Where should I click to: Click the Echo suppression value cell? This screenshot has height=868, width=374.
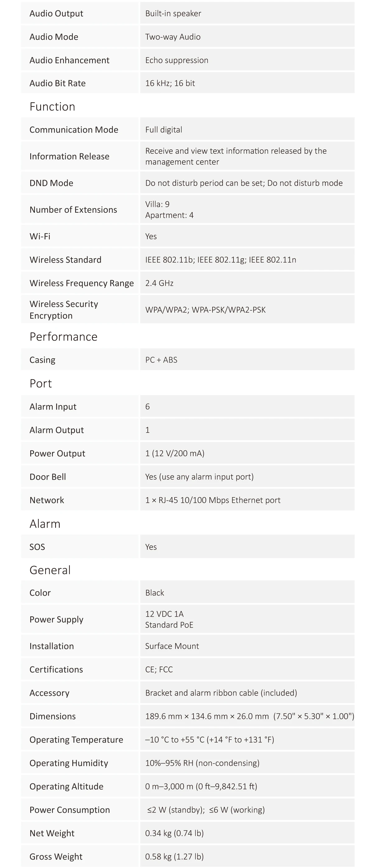pyautogui.click(x=176, y=60)
